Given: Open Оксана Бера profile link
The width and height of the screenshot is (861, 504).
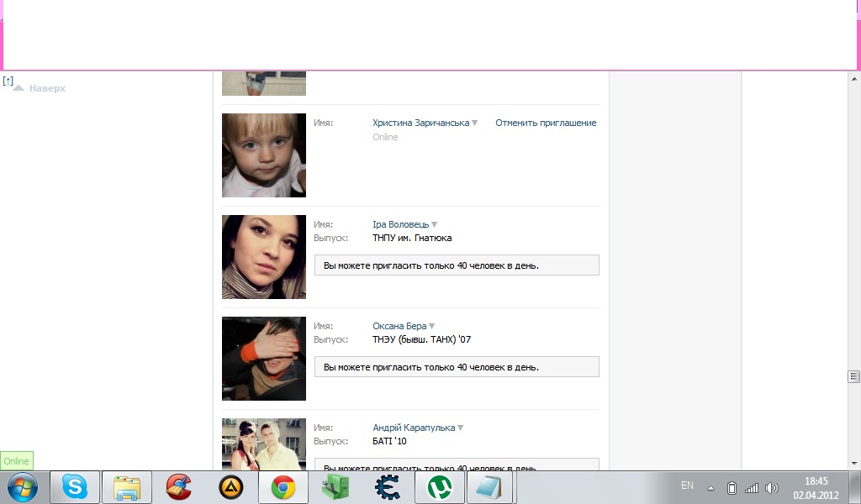Looking at the screenshot, I should tap(399, 326).
